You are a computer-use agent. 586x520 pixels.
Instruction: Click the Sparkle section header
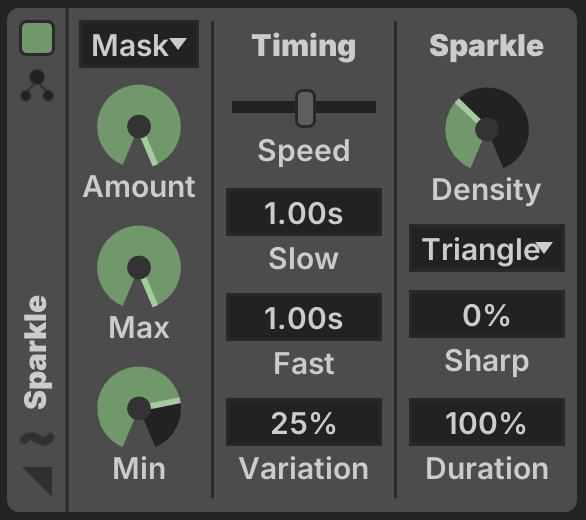[486, 46]
